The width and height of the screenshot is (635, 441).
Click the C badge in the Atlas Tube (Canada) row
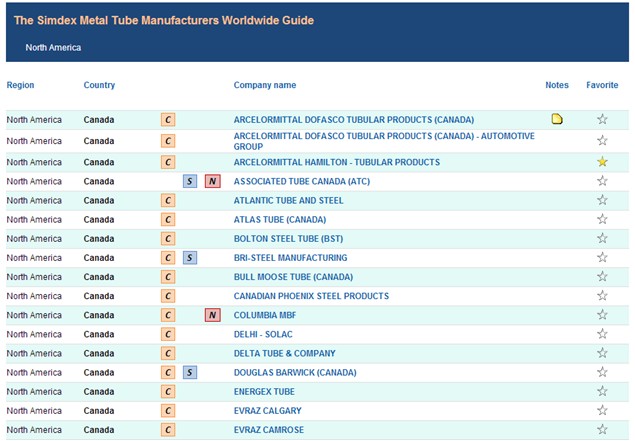(x=168, y=219)
